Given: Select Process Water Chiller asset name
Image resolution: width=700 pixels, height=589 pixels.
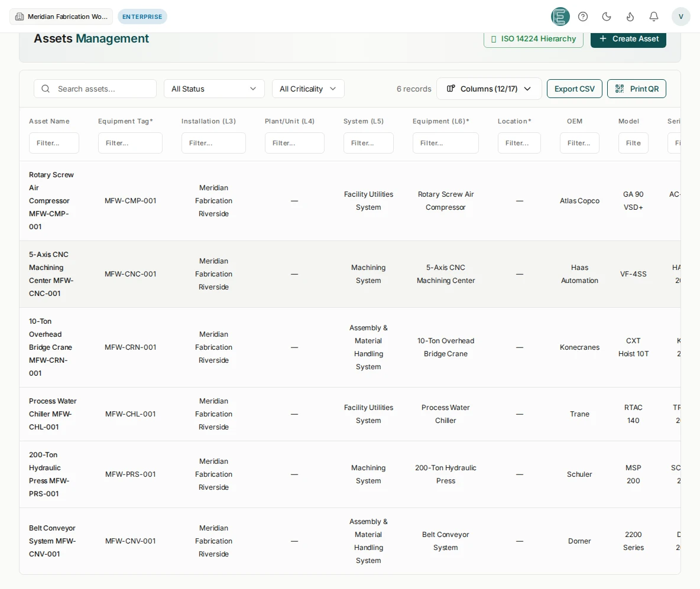Looking at the screenshot, I should (53, 414).
